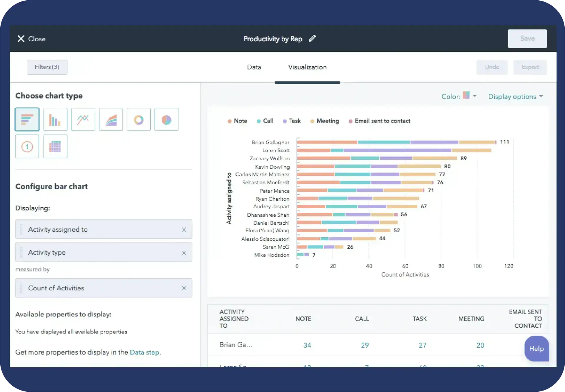This screenshot has width=565, height=392.
Task: Click the pencil to rename Productivity by Rep
Action: pyautogui.click(x=313, y=39)
